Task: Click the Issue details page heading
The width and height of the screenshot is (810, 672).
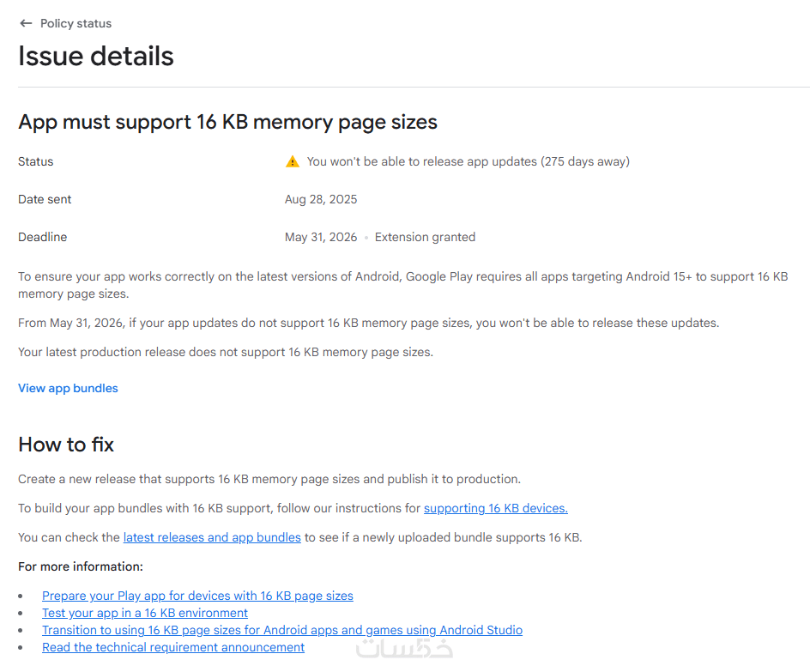Action: pyautogui.click(x=96, y=56)
